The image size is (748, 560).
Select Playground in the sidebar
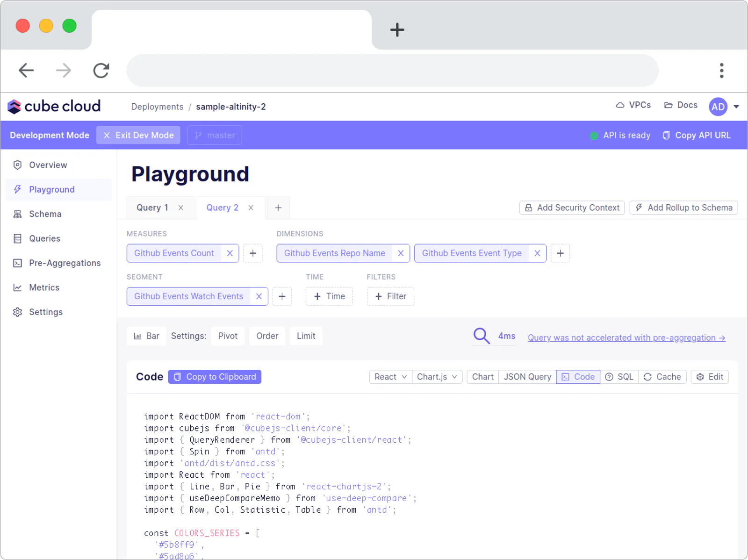point(59,189)
